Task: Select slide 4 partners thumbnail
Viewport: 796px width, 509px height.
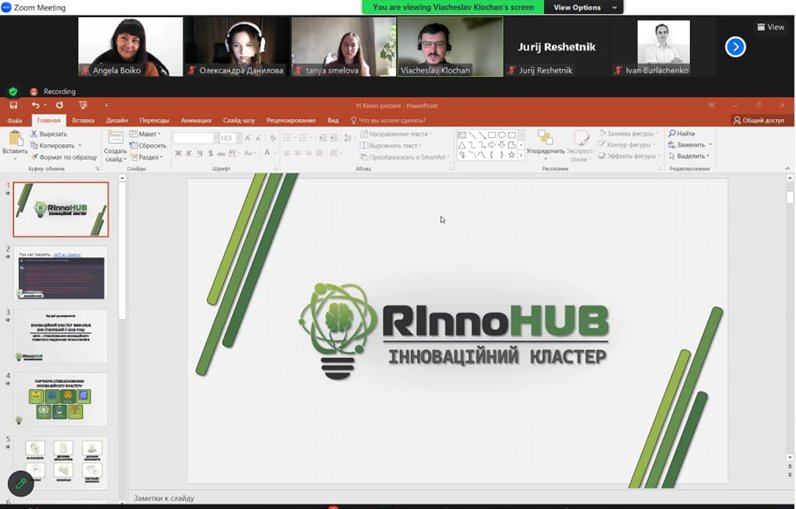Action: [x=61, y=400]
